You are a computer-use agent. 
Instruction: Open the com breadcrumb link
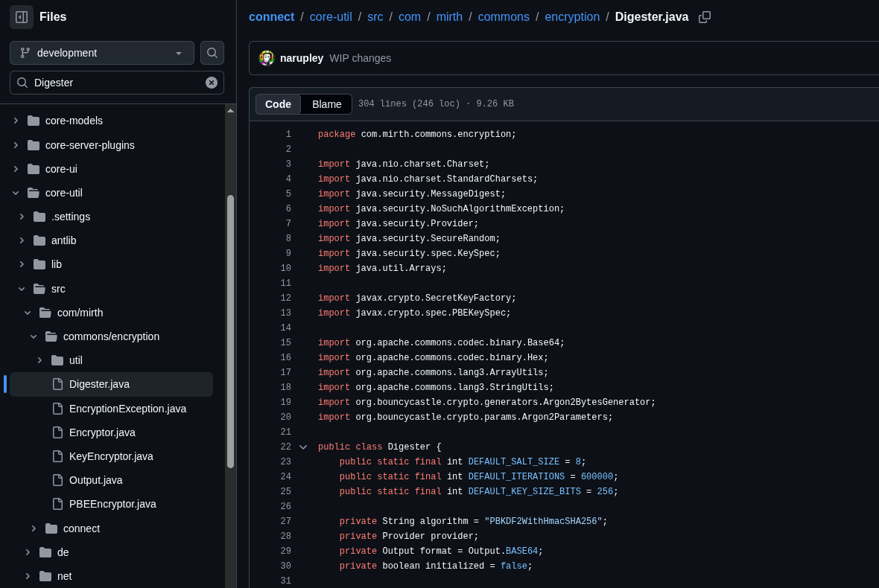pyautogui.click(x=409, y=17)
